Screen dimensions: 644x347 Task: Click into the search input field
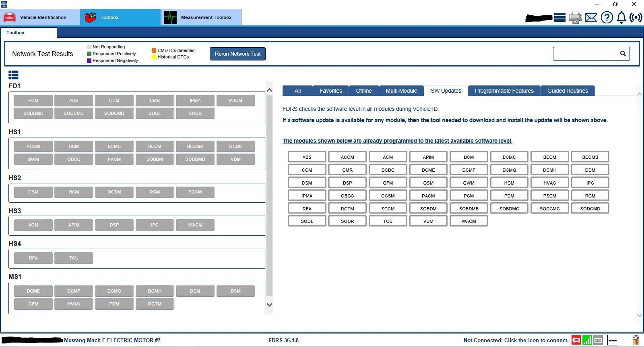pos(586,54)
